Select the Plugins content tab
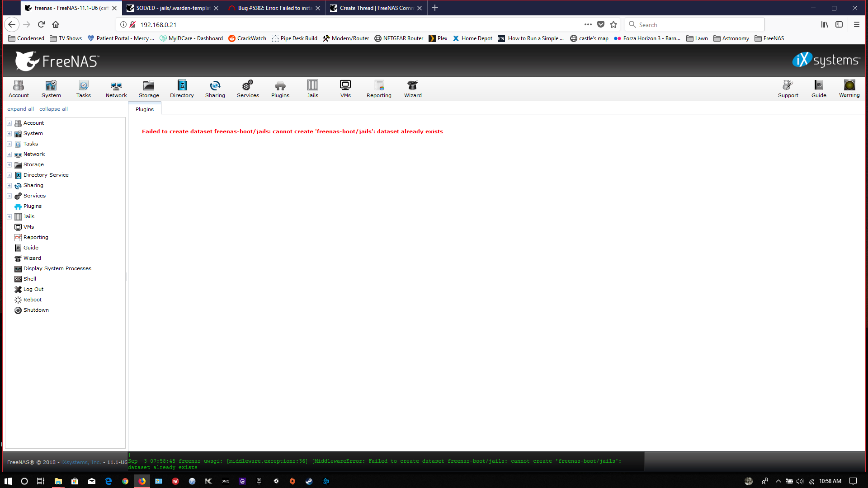 tap(145, 109)
